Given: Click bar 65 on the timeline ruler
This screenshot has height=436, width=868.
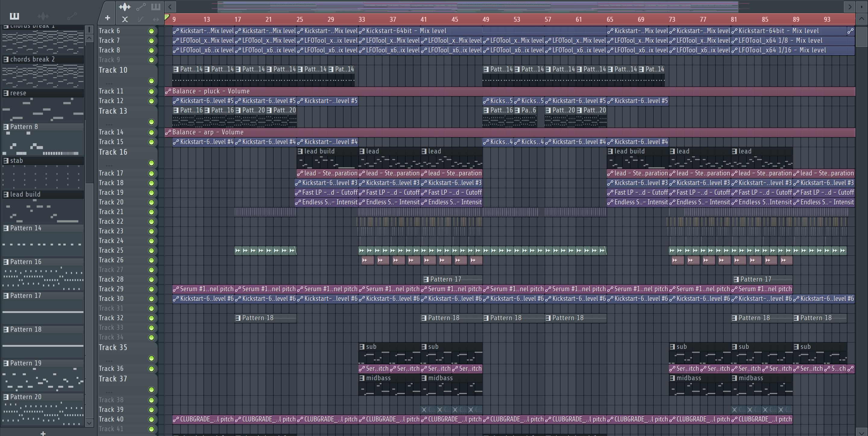Looking at the screenshot, I should click(x=610, y=20).
